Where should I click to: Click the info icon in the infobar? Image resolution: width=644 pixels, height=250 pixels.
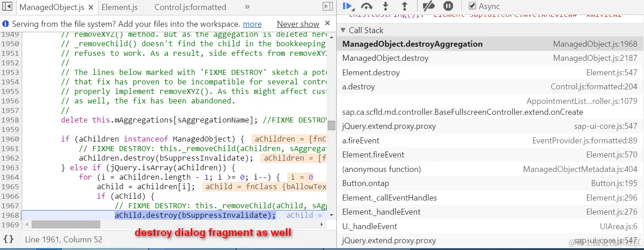point(5,24)
